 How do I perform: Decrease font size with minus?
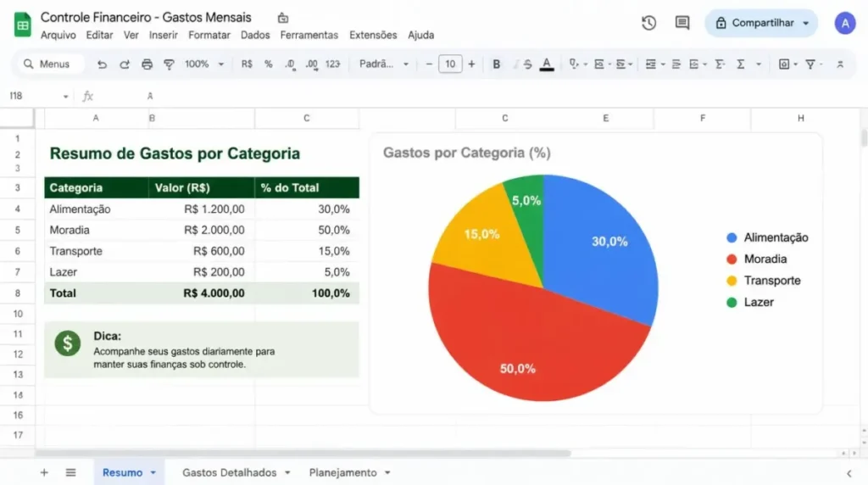pos(428,64)
